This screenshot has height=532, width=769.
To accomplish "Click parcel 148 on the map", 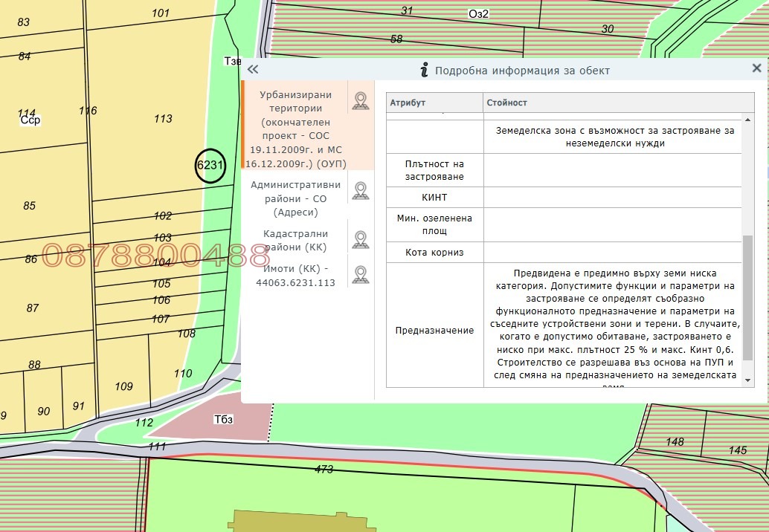I will [x=675, y=442].
